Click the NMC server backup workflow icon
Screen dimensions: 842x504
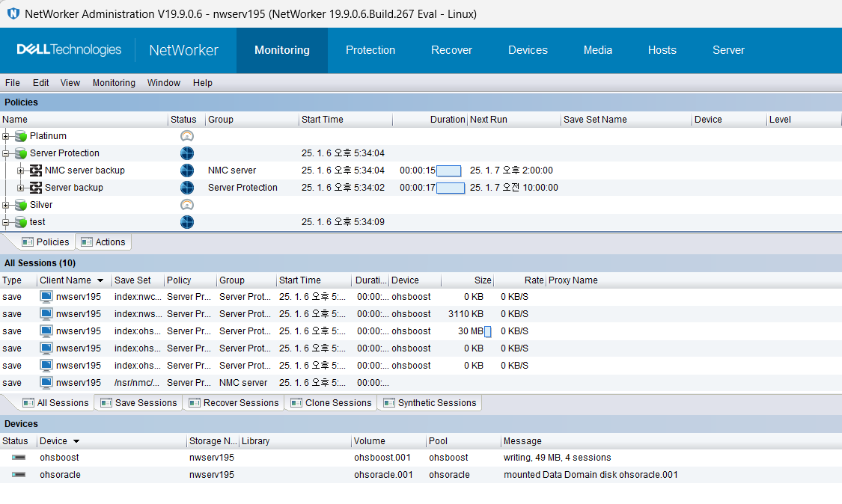click(36, 170)
